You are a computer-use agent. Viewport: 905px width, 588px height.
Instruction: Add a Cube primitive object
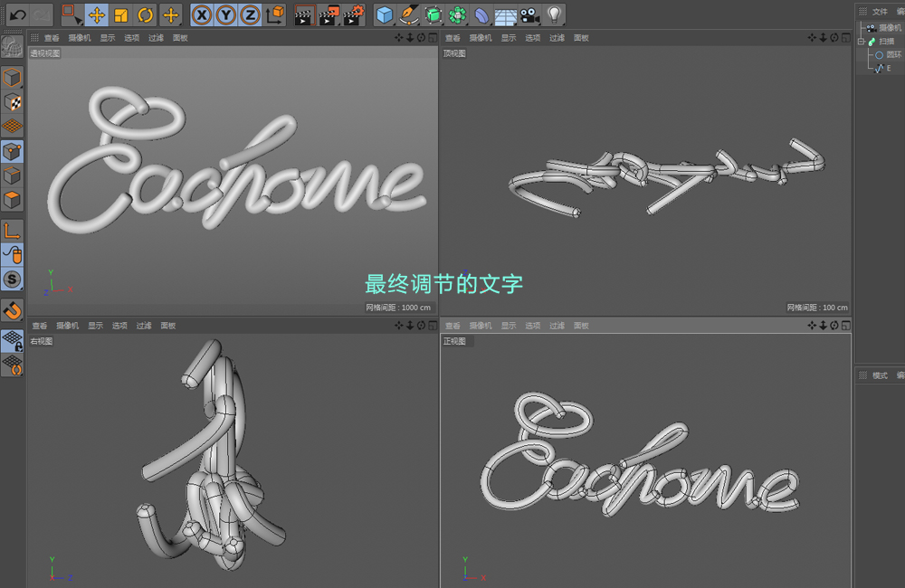(x=385, y=15)
